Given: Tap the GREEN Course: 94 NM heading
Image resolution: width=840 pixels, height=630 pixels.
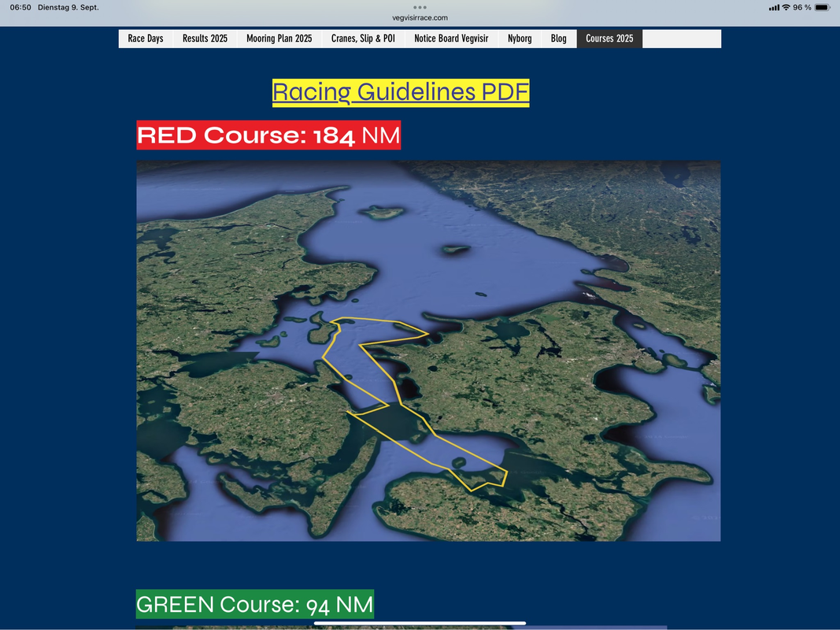Looking at the screenshot, I should [x=254, y=605].
